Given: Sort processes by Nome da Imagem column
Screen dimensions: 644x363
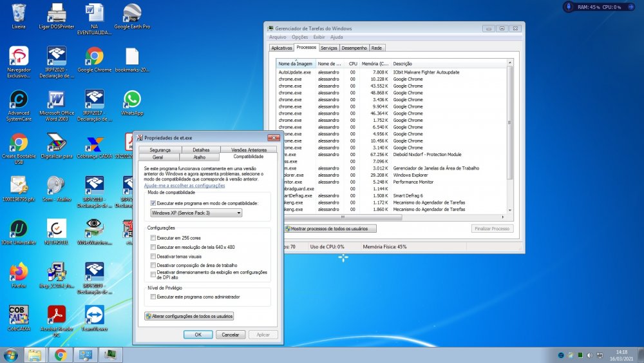Looking at the screenshot, I should pyautogui.click(x=296, y=64).
